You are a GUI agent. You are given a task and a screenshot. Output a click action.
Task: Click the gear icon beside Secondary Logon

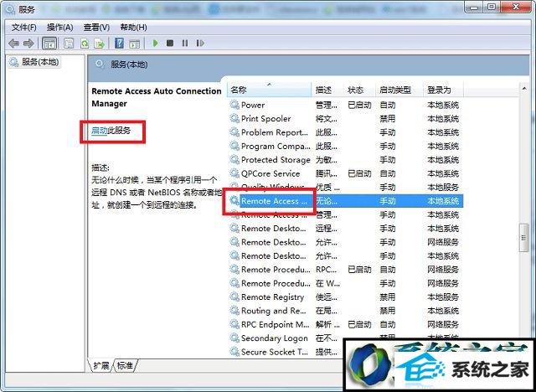234,338
